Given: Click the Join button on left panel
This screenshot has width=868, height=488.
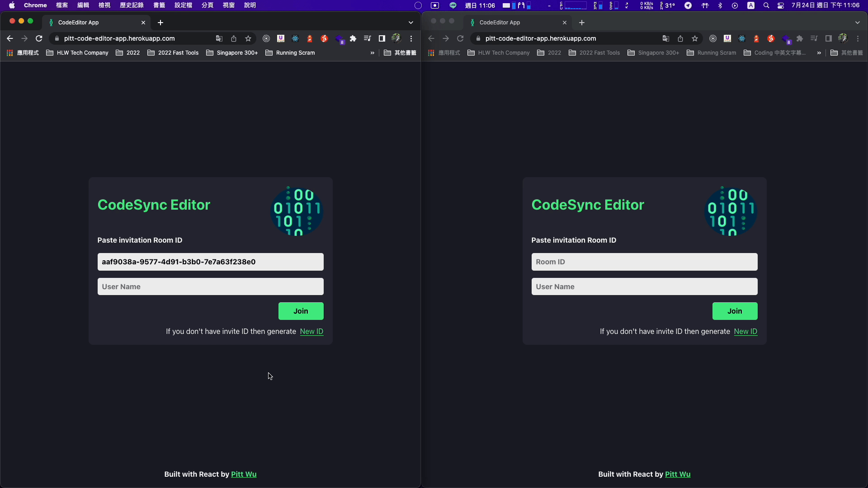Looking at the screenshot, I should (301, 311).
